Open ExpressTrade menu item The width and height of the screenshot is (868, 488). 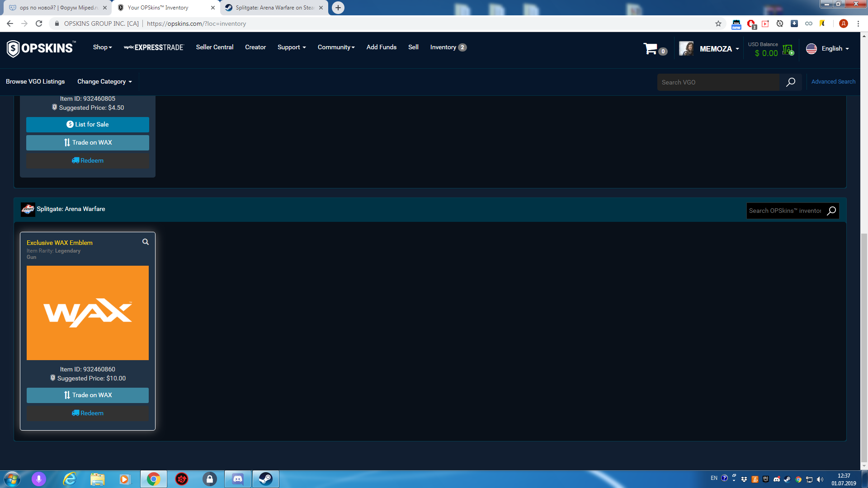pyautogui.click(x=154, y=47)
